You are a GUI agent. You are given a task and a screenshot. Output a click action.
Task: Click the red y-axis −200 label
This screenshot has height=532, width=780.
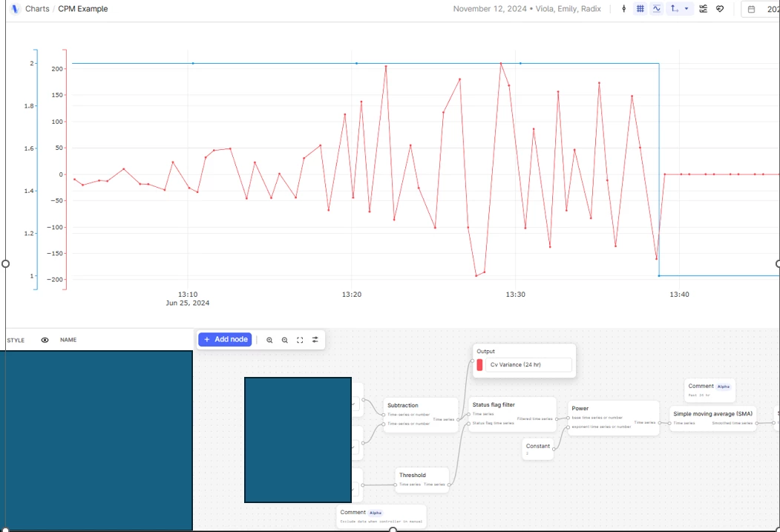coord(55,280)
